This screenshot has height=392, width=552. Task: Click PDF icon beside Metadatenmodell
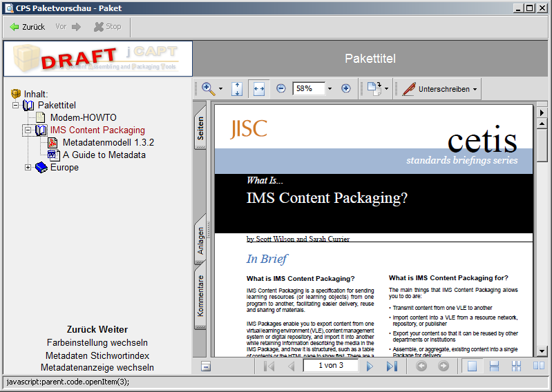click(53, 142)
